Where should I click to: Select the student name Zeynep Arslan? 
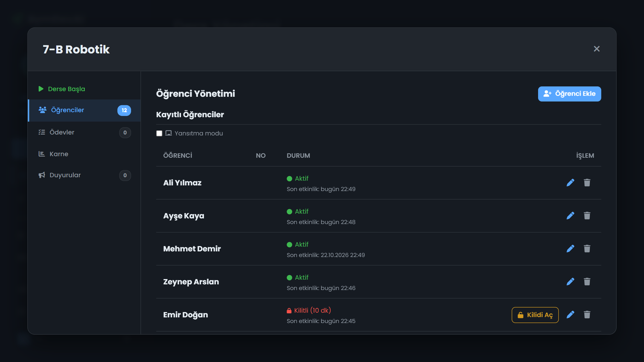point(191,282)
